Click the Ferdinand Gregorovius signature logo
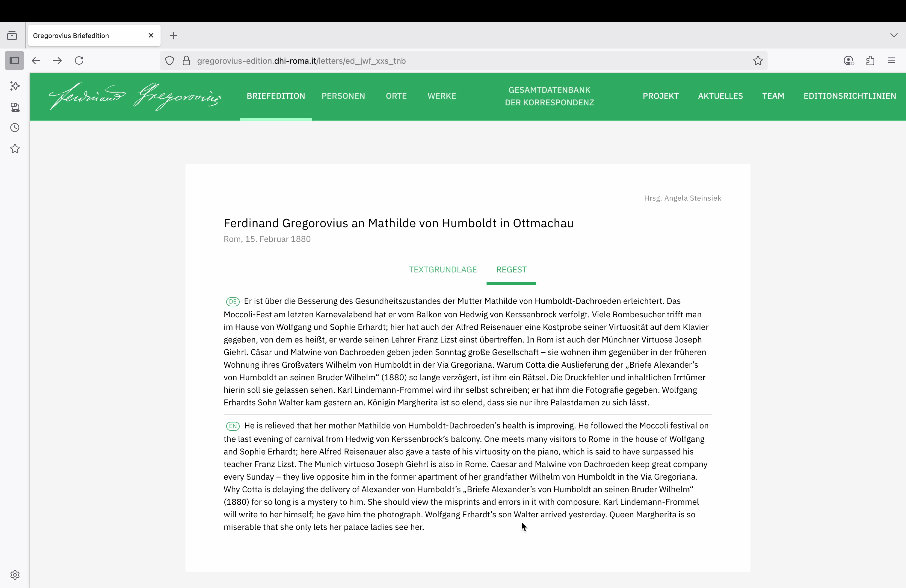This screenshot has height=588, width=906. (x=135, y=96)
